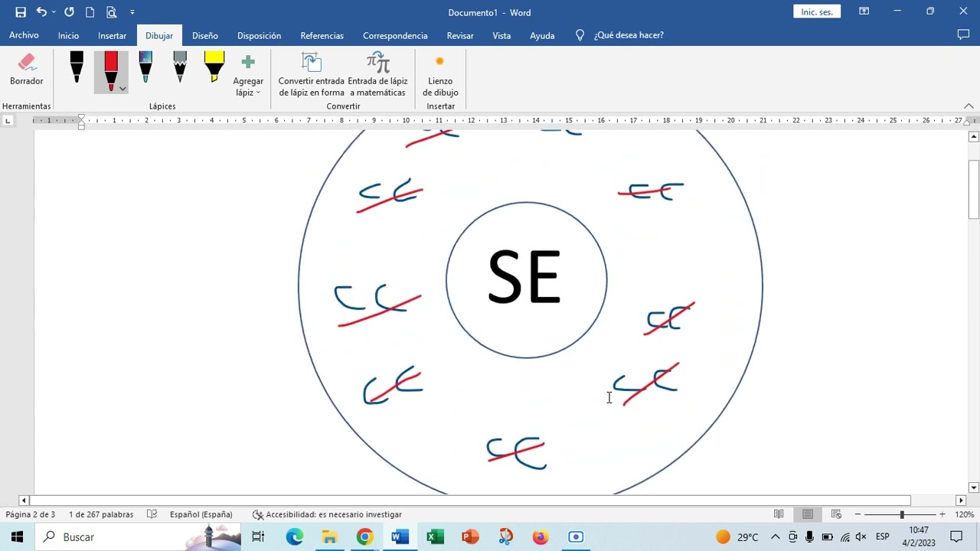This screenshot has width=980, height=551.
Task: Click the muted volume tray icon
Action: pyautogui.click(x=861, y=537)
